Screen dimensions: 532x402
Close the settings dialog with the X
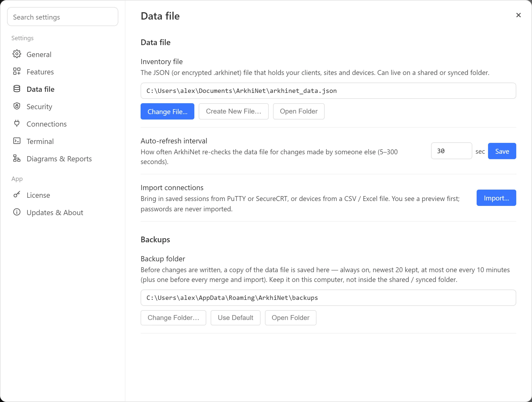pos(518,15)
